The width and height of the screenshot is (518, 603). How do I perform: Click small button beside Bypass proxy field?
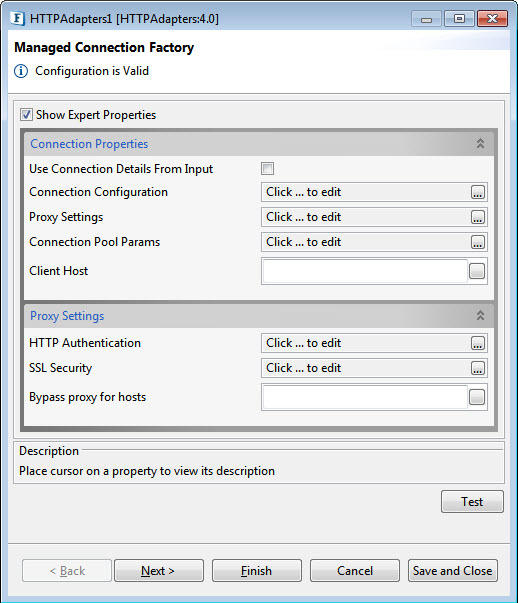click(477, 397)
